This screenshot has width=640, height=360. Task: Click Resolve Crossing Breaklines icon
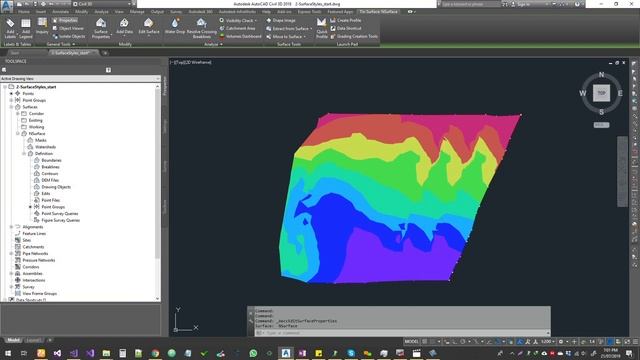202,29
